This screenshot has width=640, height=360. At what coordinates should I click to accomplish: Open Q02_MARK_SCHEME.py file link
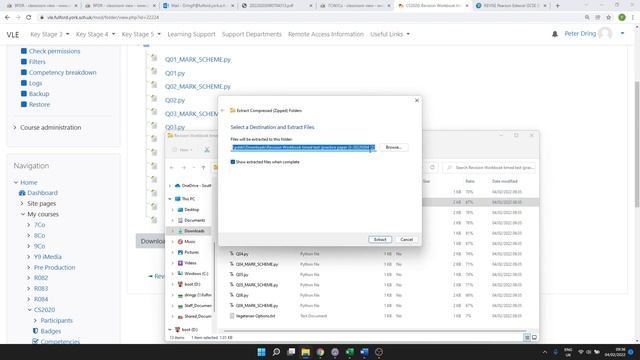(x=198, y=87)
